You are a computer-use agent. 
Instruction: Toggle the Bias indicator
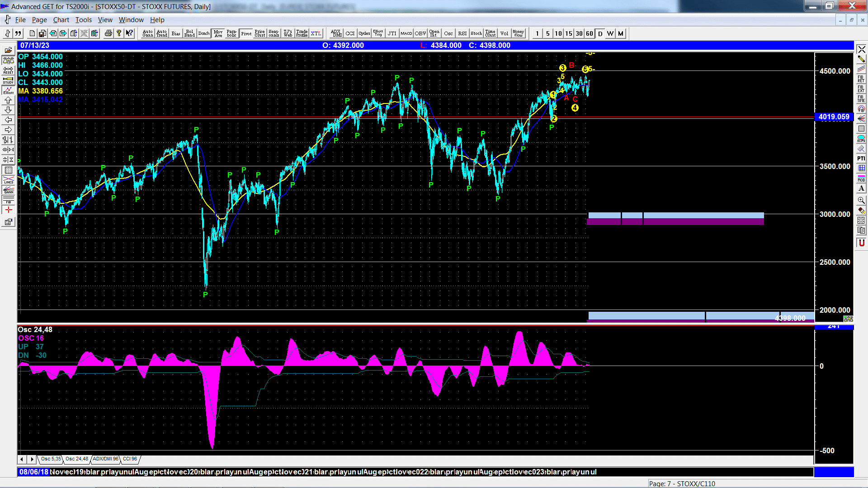[x=176, y=33]
